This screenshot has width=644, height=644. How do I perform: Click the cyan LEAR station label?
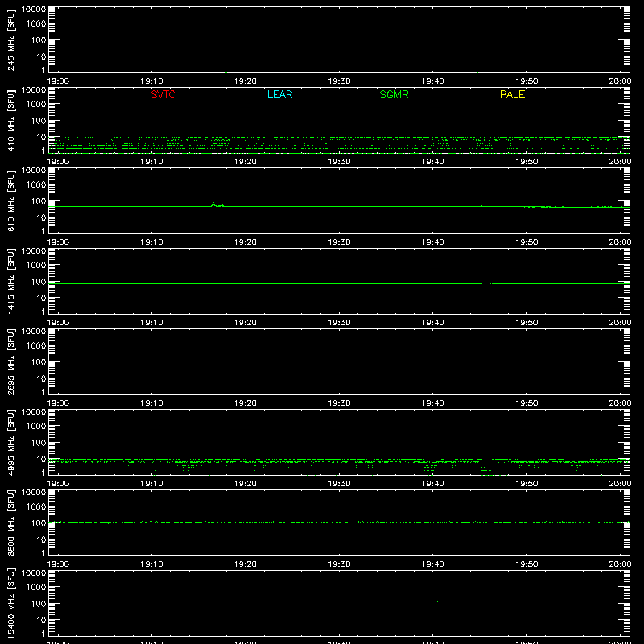coord(279,94)
